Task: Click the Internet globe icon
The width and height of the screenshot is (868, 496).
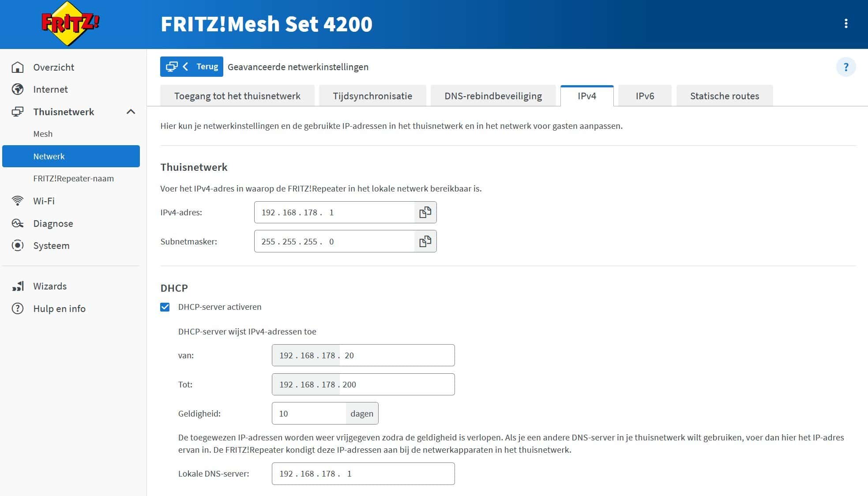Action: click(x=18, y=89)
